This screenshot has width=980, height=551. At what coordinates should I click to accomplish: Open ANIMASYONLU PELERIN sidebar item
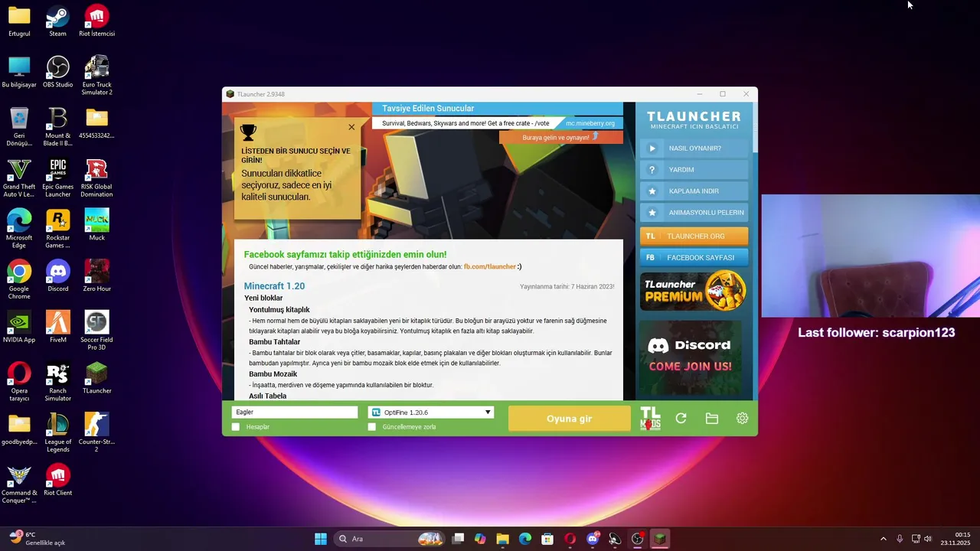[x=694, y=213]
